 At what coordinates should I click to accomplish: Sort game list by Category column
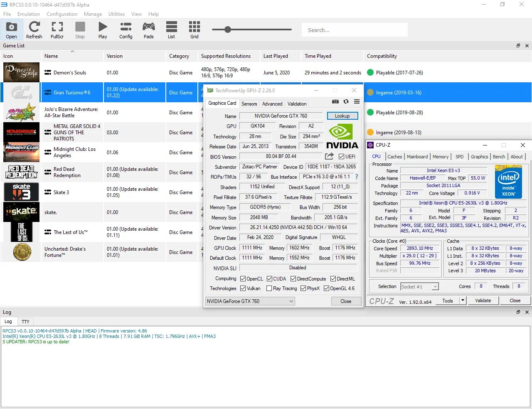pyautogui.click(x=182, y=56)
